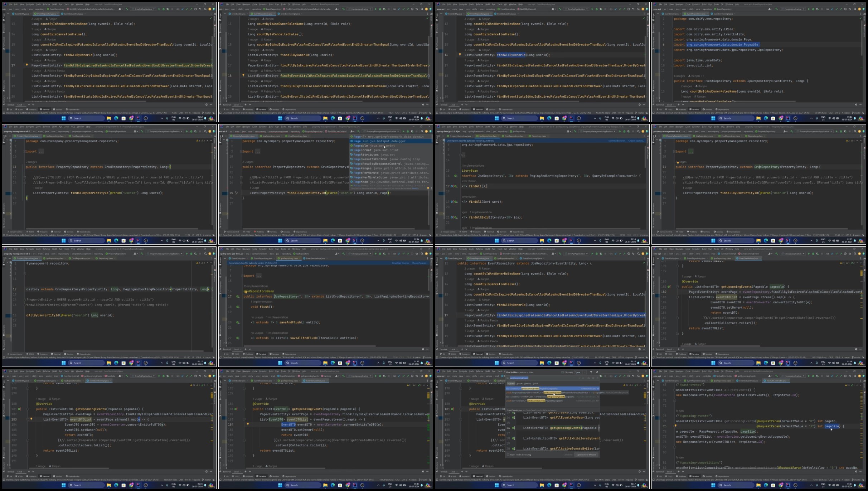
Task: Select the 'In Project' scope tab in Find in Files
Action: (511, 383)
